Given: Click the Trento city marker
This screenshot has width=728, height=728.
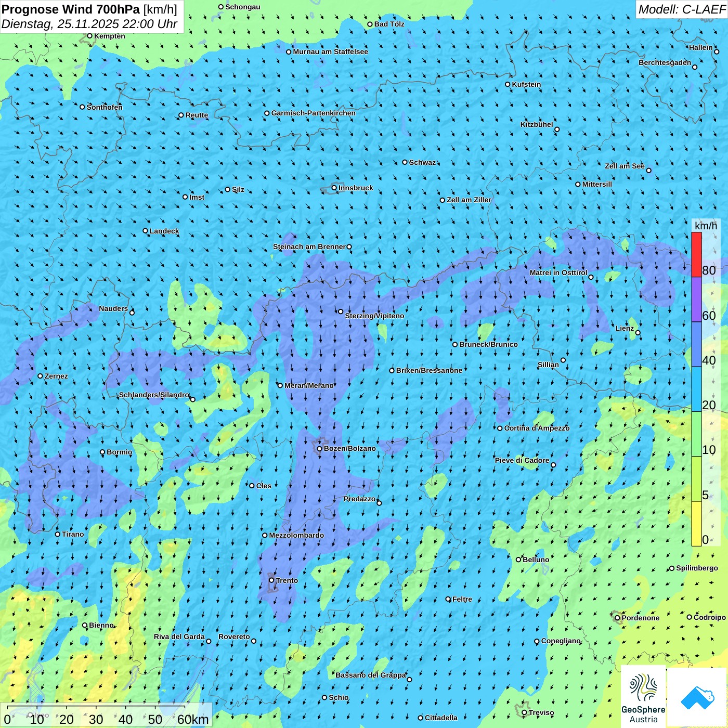Looking at the screenshot, I should tap(271, 580).
